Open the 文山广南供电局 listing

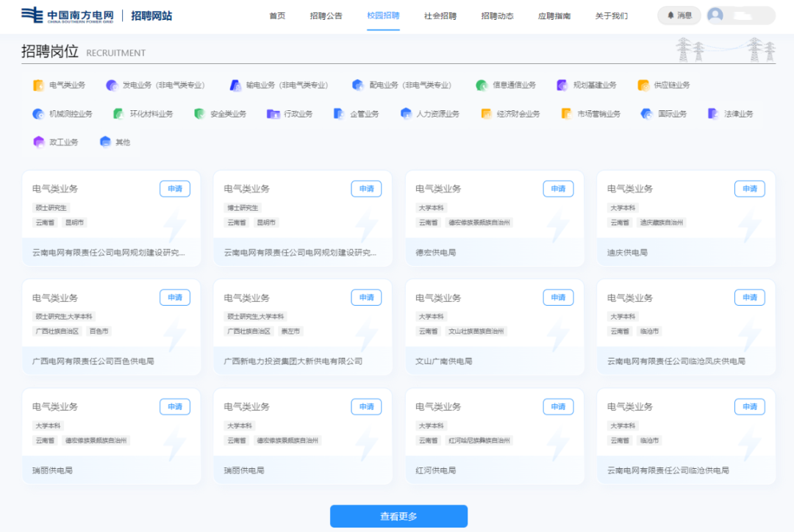(443, 362)
